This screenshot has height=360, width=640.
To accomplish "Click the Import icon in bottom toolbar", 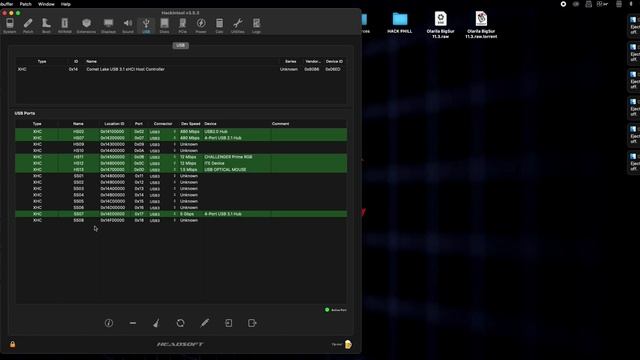I will pos(229,323).
